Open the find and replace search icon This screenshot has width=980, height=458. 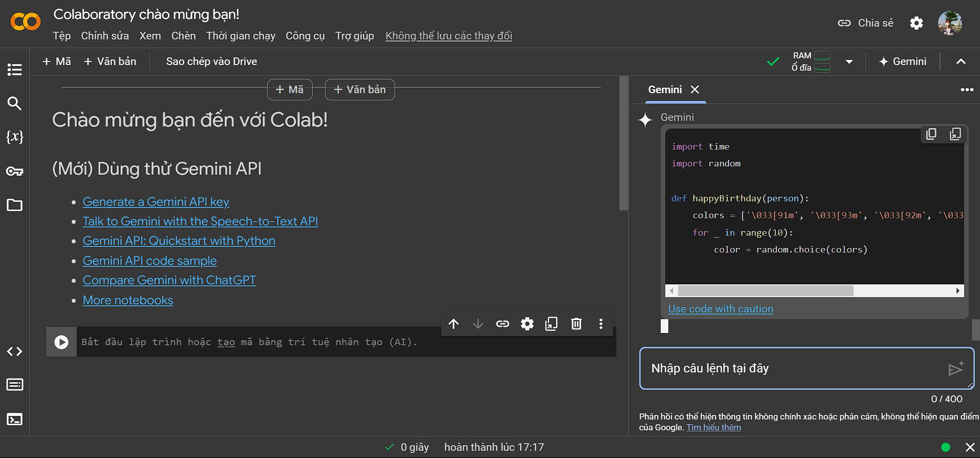pos(14,103)
